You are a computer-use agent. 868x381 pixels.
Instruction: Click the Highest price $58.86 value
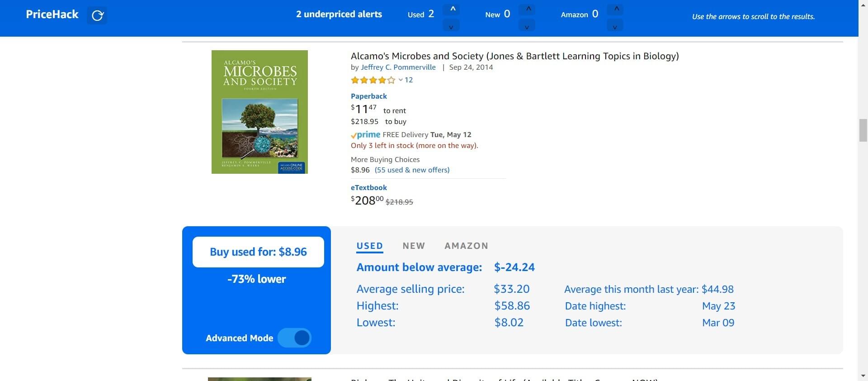(512, 306)
